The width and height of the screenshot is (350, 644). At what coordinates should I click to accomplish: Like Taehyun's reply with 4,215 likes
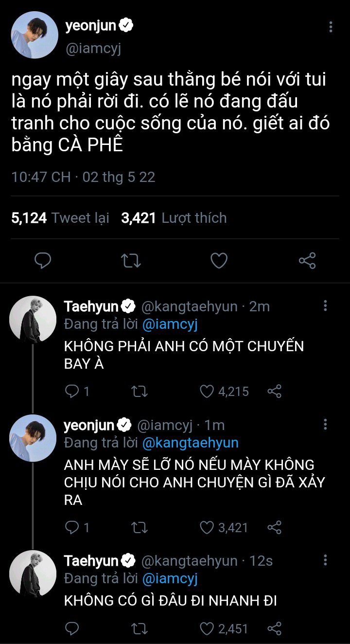tap(208, 391)
